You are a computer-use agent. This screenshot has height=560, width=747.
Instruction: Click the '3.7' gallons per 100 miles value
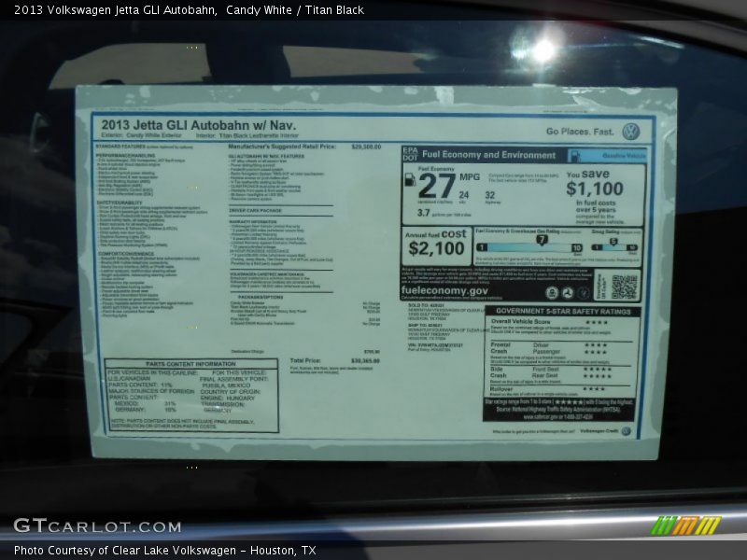coord(424,213)
